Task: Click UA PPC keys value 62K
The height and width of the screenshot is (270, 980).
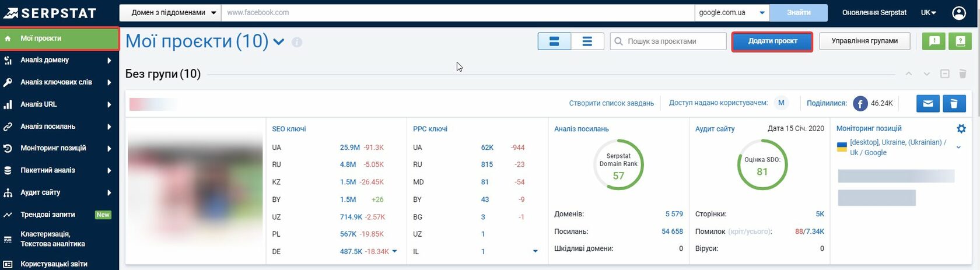Action: (488, 148)
